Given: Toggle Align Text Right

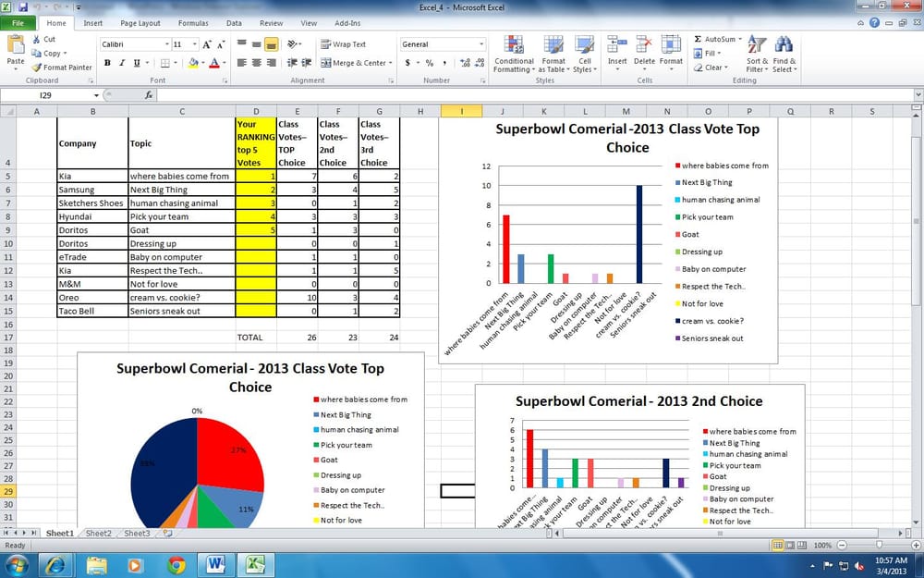Looking at the screenshot, I should (x=271, y=63).
